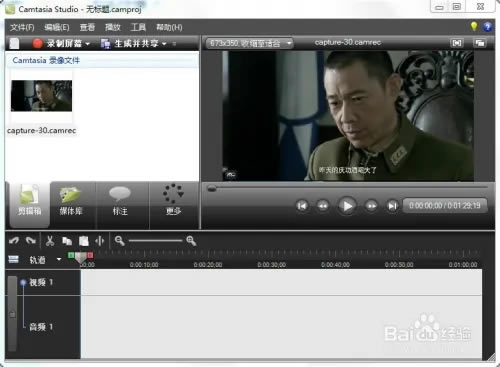Click the video preview canvas
500x367 pixels.
(x=348, y=116)
